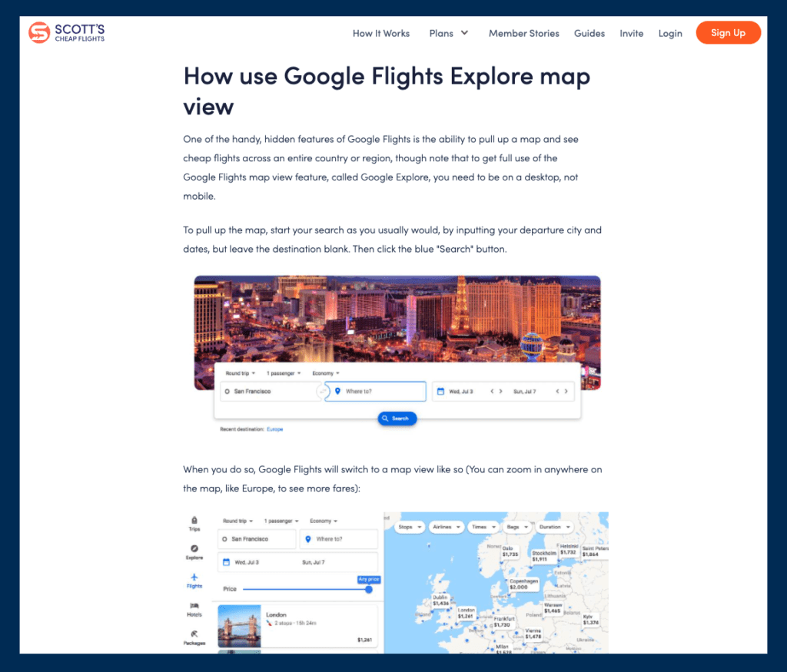Open Round trip dropdown in Las Vegas search form

coord(241,373)
